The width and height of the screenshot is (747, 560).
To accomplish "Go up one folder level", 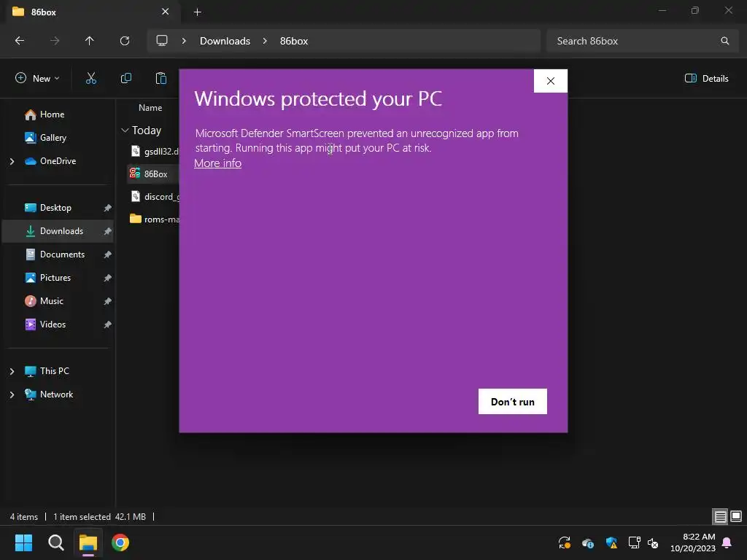I will [x=90, y=41].
